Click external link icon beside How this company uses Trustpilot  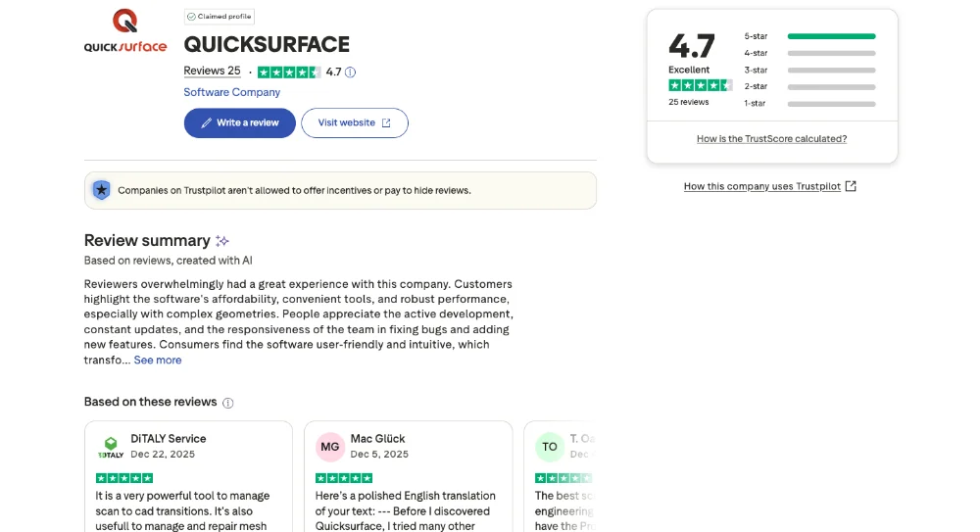point(851,186)
